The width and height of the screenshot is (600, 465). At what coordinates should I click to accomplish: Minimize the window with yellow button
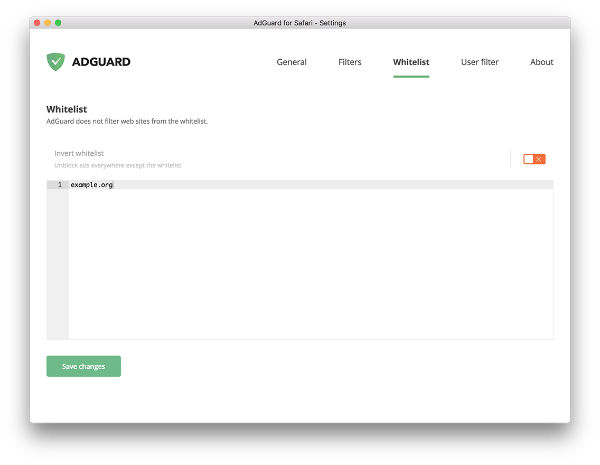[x=47, y=22]
